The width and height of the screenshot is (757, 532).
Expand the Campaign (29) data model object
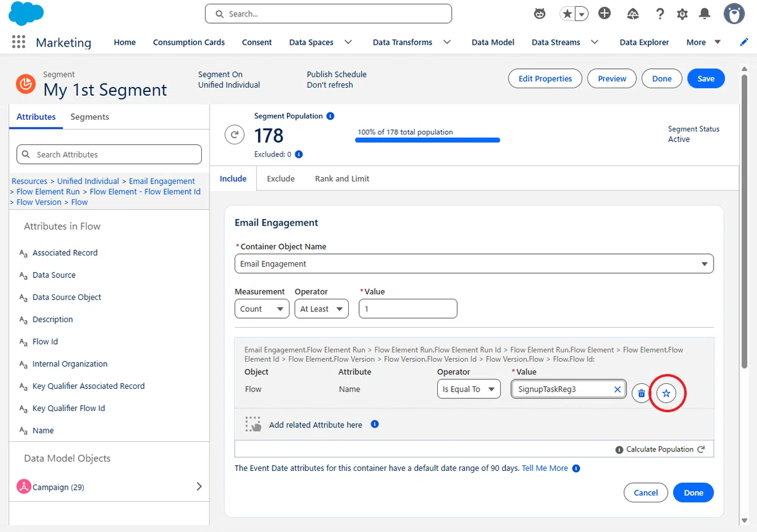coord(199,487)
